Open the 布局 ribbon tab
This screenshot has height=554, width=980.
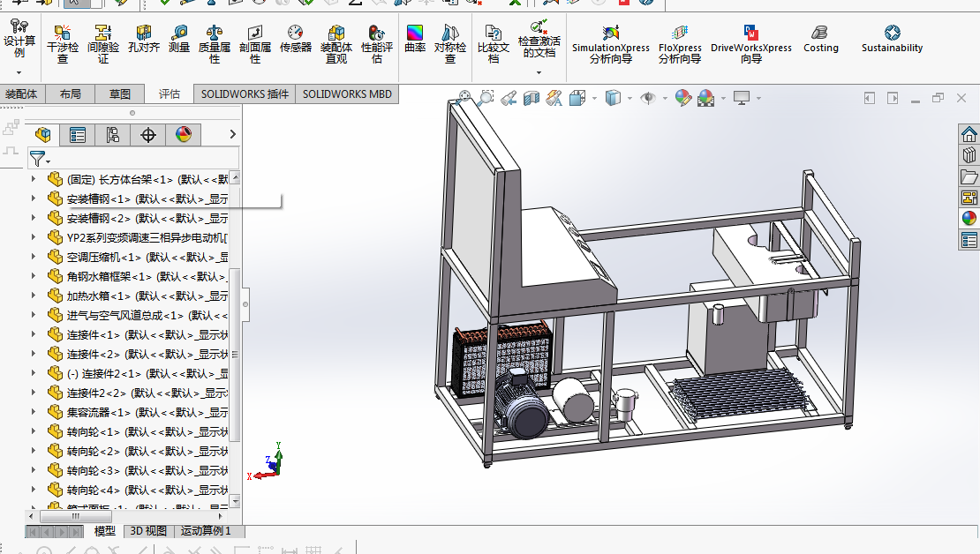click(x=70, y=94)
